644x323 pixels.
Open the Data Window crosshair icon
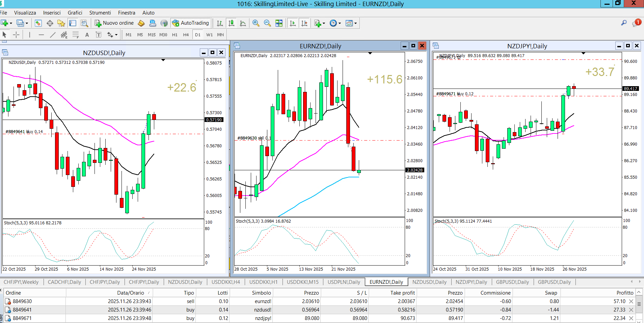[50, 23]
